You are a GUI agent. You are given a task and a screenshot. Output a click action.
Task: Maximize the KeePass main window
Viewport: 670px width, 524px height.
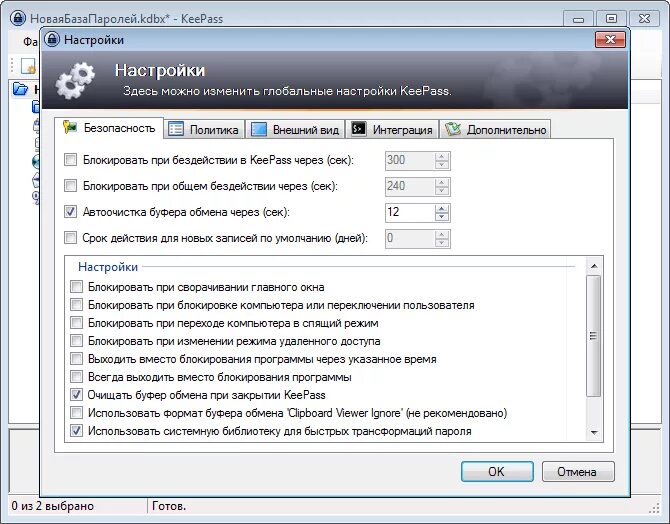(x=611, y=18)
